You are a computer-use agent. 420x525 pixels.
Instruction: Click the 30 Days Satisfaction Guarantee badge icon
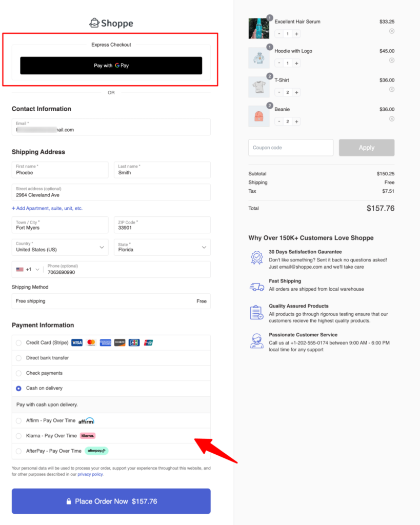(x=257, y=257)
